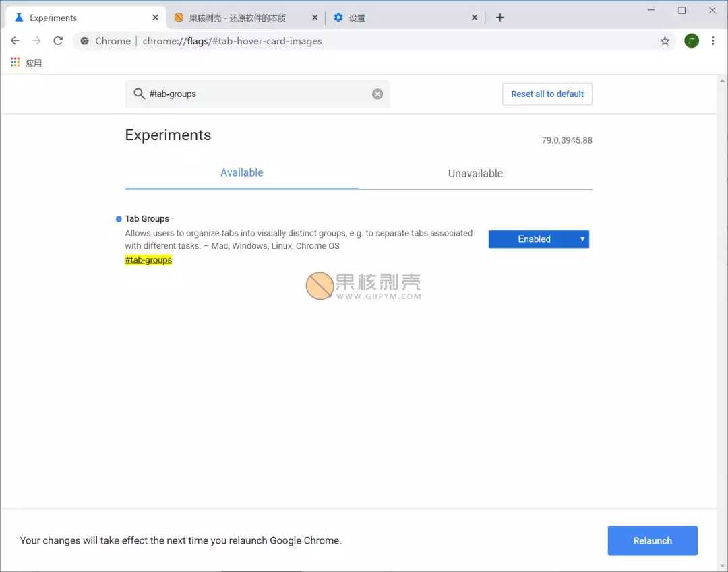The height and width of the screenshot is (572, 728).
Task: Click Reset all to default
Action: coord(547,94)
